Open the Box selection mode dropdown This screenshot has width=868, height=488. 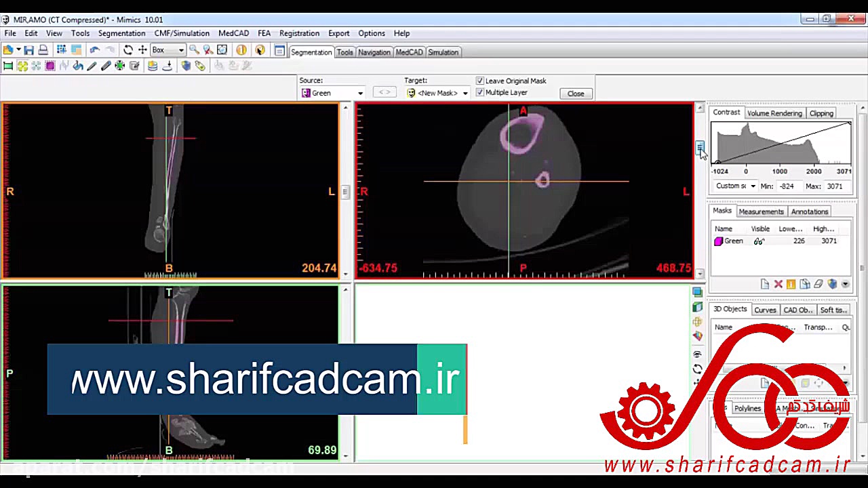[x=181, y=50]
